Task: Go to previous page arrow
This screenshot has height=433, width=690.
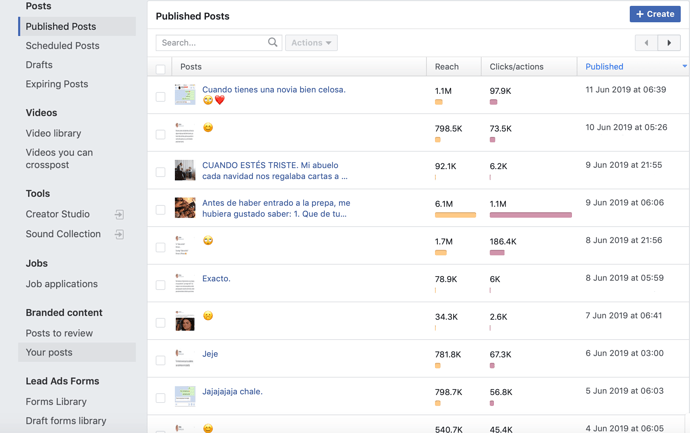Action: click(646, 43)
